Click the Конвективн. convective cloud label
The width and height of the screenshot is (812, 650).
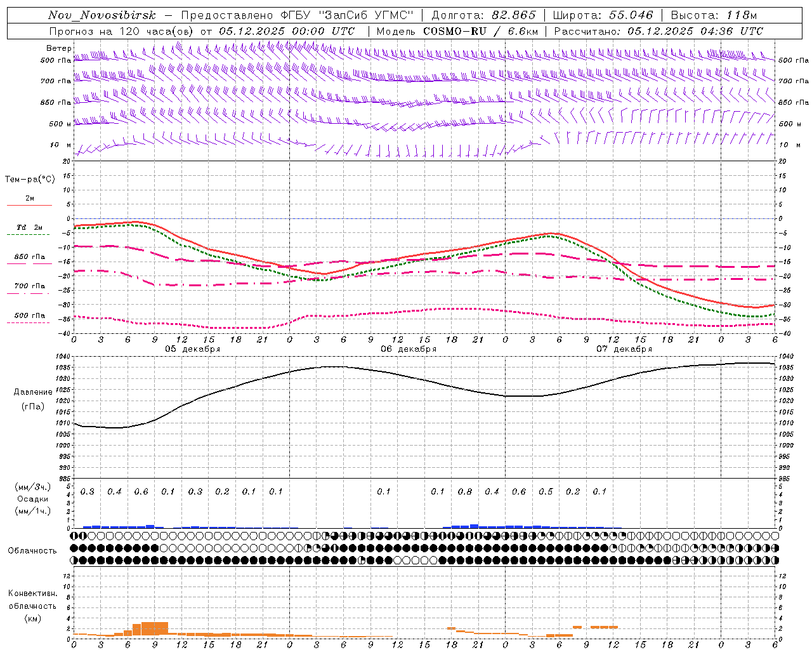pos(32,594)
